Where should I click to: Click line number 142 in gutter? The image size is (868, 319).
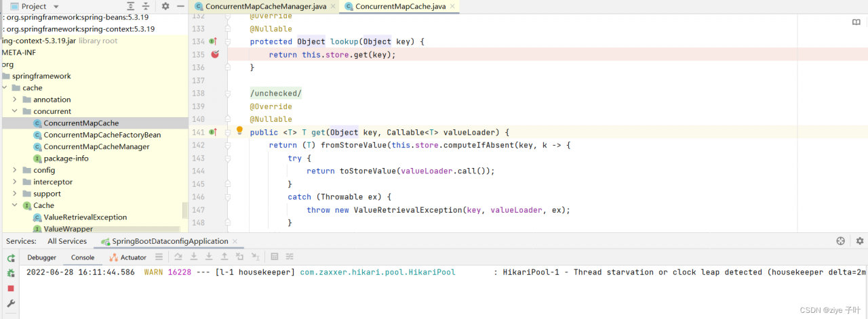coord(198,145)
